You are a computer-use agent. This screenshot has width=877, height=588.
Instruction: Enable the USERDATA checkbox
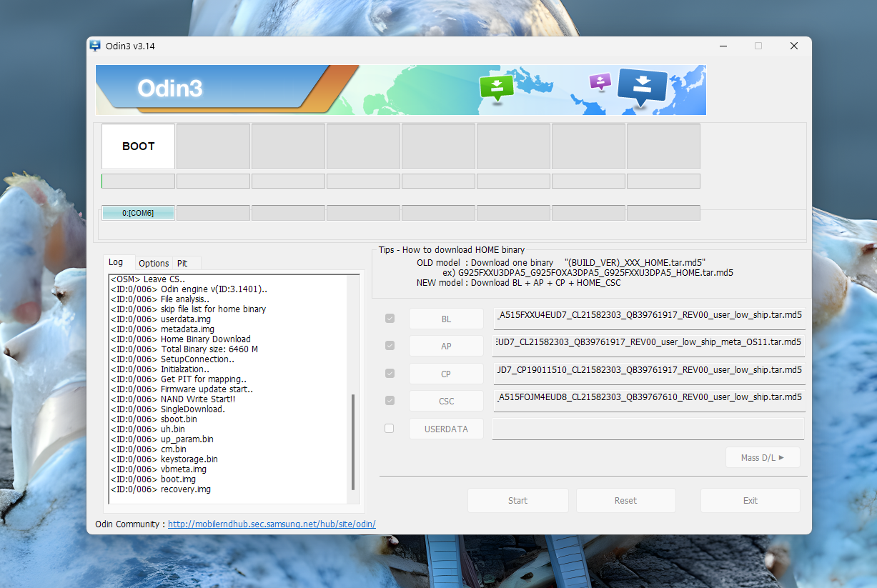390,428
